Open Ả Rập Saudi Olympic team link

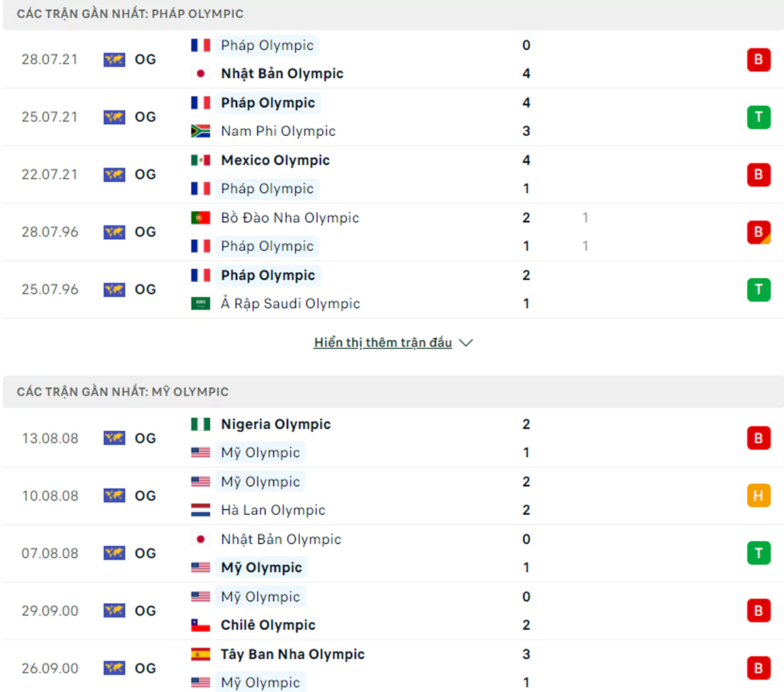click(x=291, y=304)
